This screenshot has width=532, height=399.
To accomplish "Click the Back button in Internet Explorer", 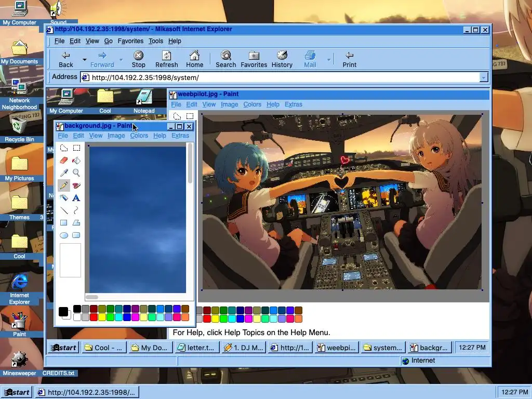I will 66,59.
